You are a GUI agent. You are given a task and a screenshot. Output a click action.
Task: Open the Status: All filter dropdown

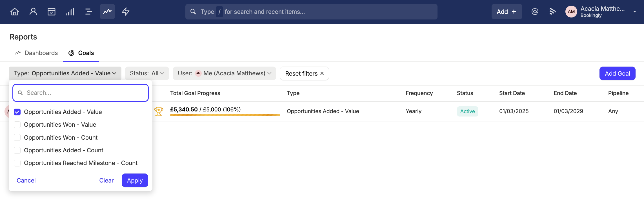point(147,73)
